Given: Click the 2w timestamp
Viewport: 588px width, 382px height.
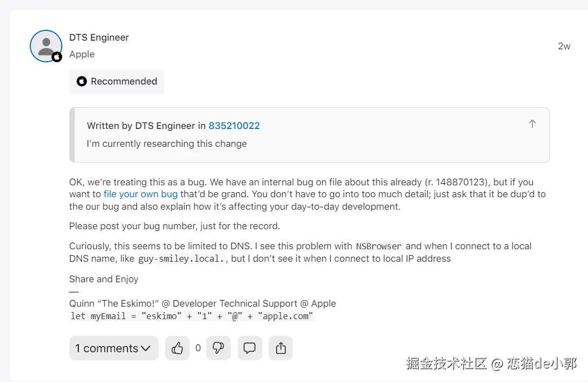Looking at the screenshot, I should 564,46.
